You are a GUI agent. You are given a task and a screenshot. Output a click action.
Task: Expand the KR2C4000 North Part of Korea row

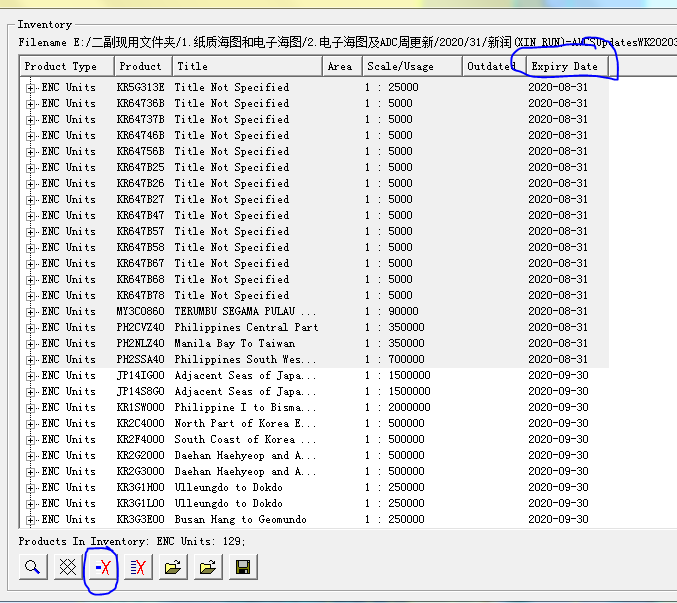[x=30, y=424]
